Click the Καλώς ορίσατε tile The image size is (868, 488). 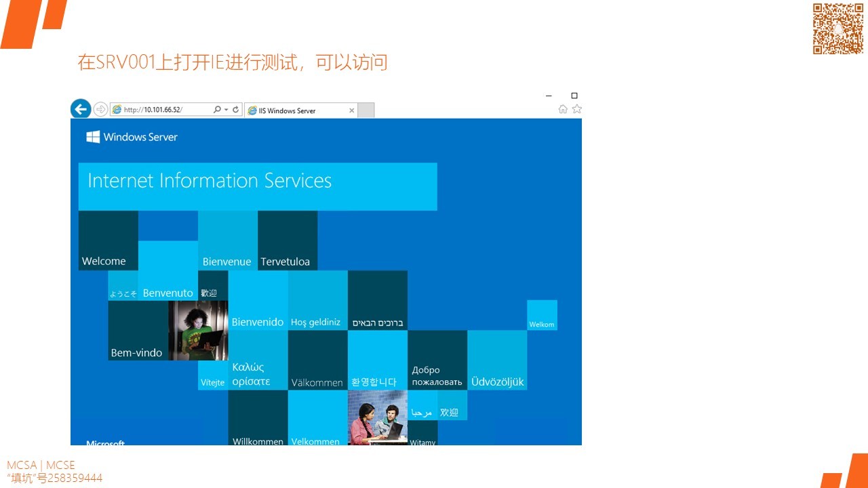258,361
